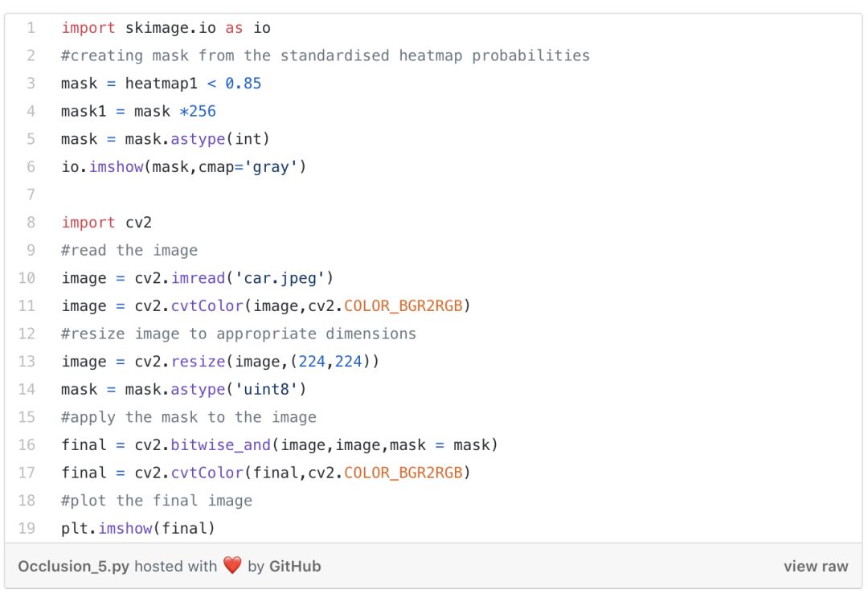Click the 'car.jpeg' filename string
Viewport: 868px width, 598px height.
[284, 278]
